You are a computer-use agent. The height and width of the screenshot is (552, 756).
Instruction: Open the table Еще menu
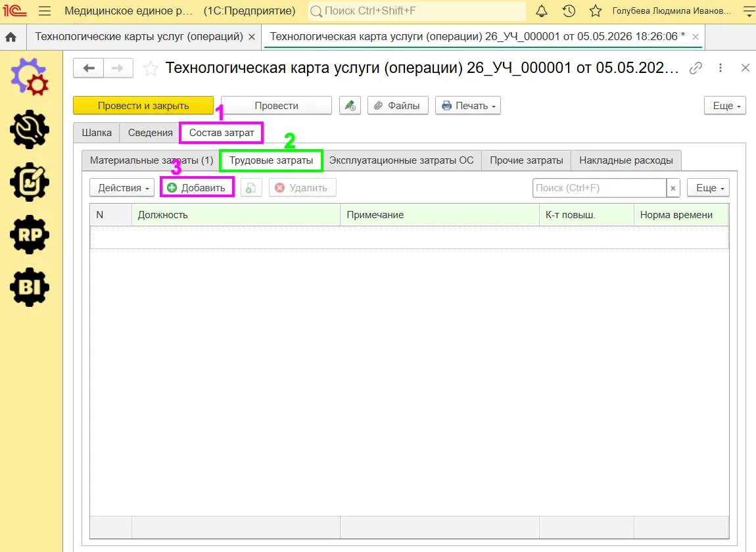point(708,187)
